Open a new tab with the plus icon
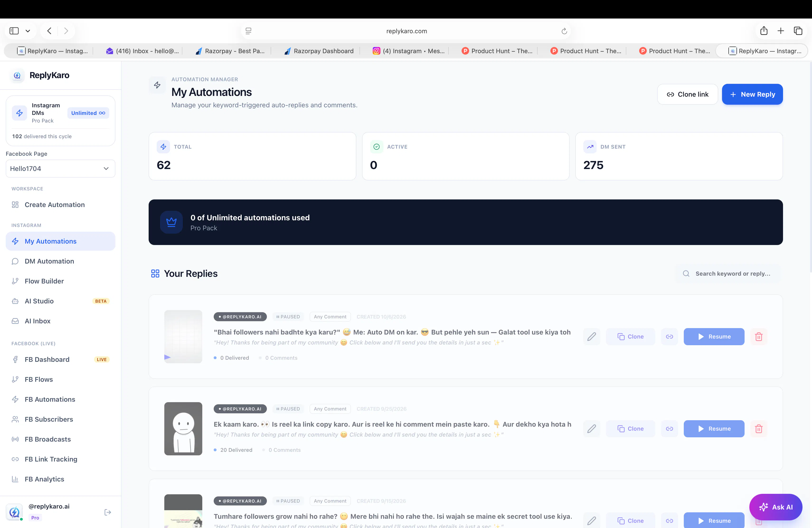This screenshot has width=812, height=528. point(781,31)
